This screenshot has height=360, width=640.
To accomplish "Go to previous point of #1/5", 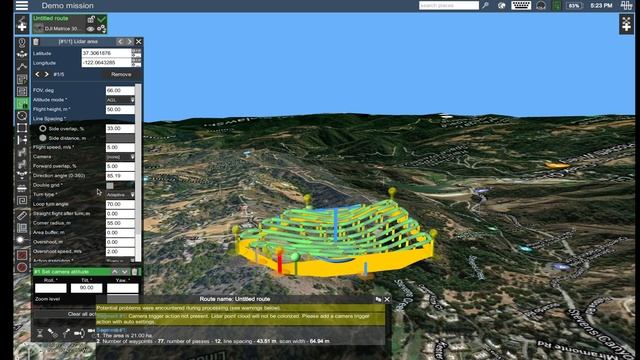I will click(38, 74).
